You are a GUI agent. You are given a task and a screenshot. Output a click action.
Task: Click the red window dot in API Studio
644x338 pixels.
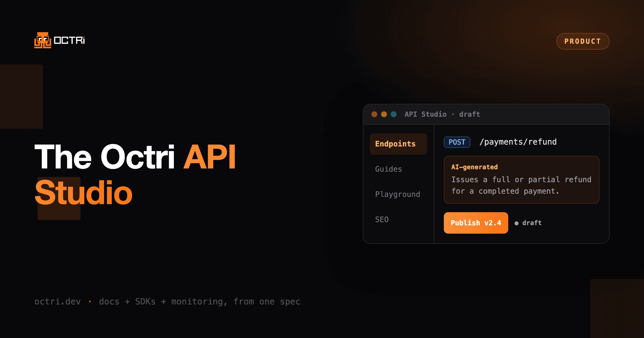374,114
